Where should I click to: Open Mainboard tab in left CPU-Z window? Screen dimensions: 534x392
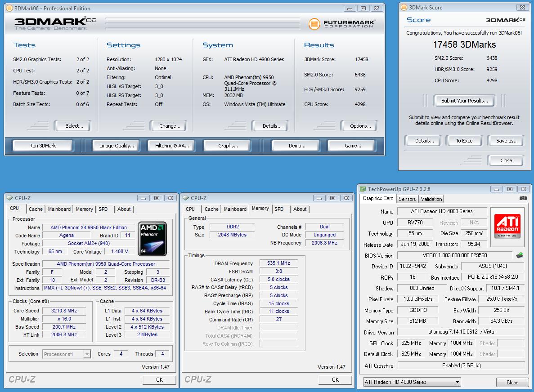click(59, 209)
